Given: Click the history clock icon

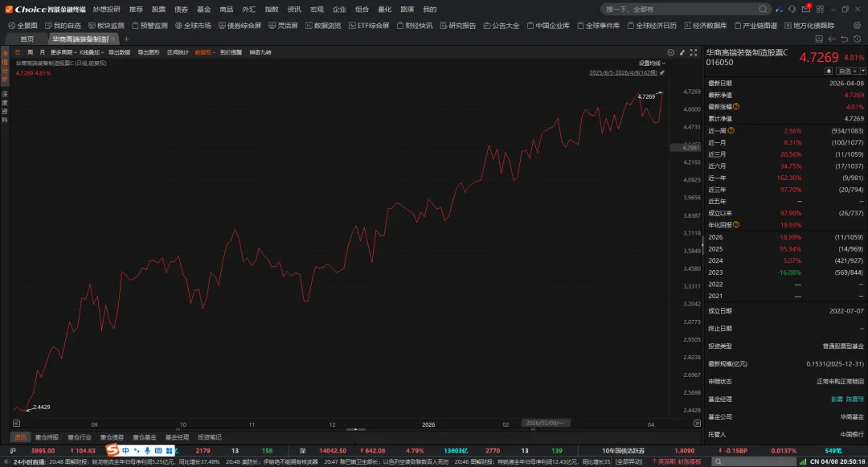Looking at the screenshot, I should [x=857, y=39].
